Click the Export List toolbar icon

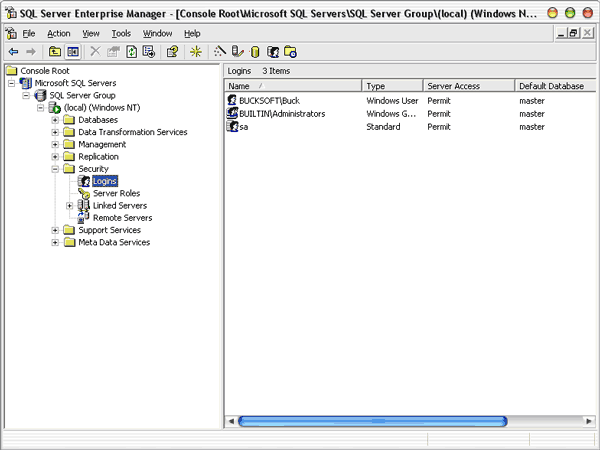point(148,52)
